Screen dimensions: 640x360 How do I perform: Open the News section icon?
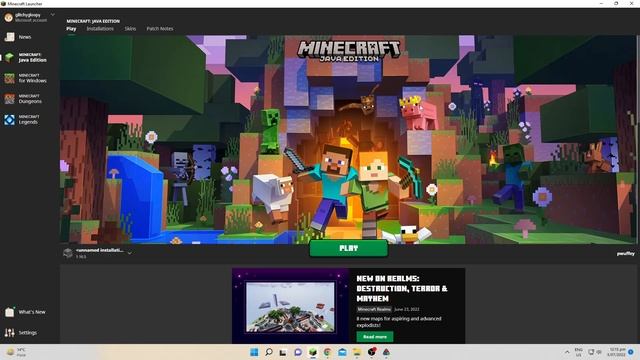[9, 37]
